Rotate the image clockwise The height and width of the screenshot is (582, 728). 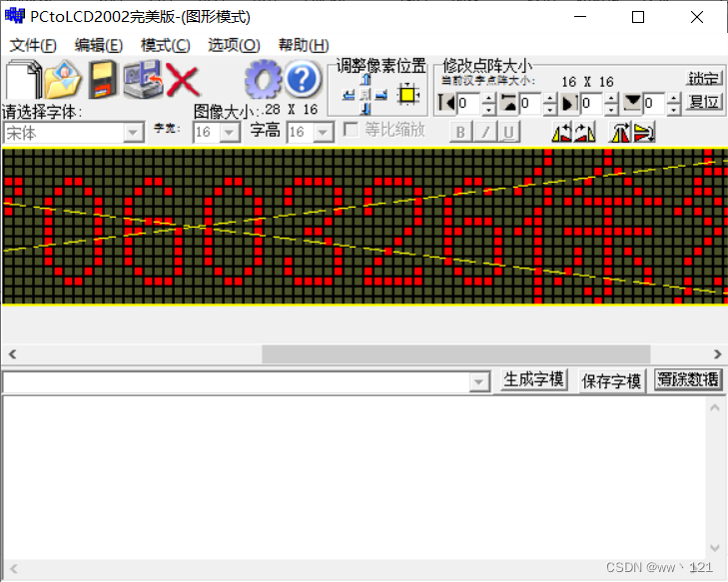(584, 133)
